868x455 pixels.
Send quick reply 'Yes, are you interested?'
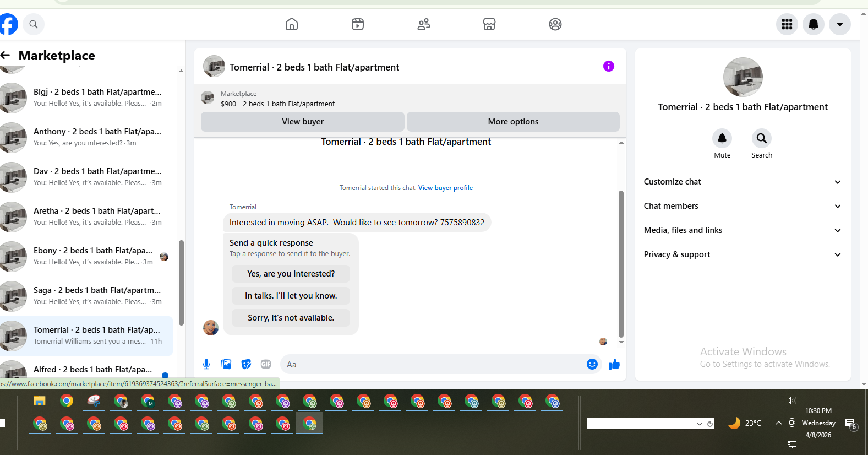291,274
